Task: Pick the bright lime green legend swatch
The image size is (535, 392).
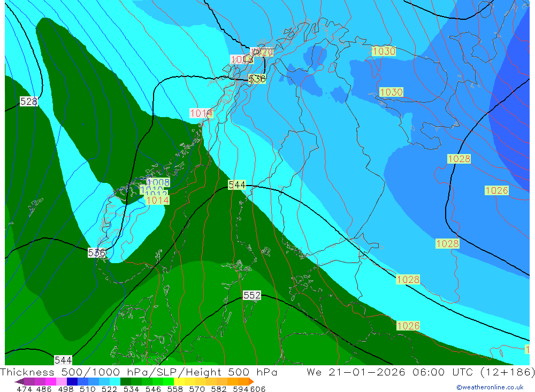Action: click(x=168, y=381)
